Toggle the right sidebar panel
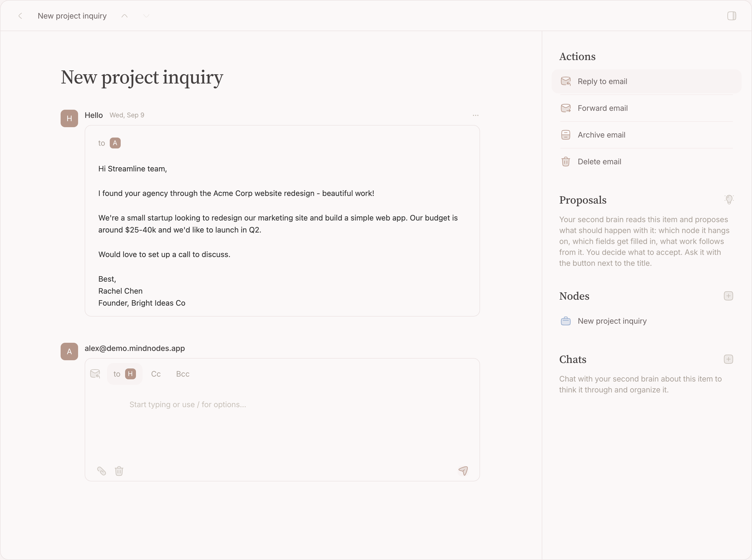The image size is (752, 560). 732,16
